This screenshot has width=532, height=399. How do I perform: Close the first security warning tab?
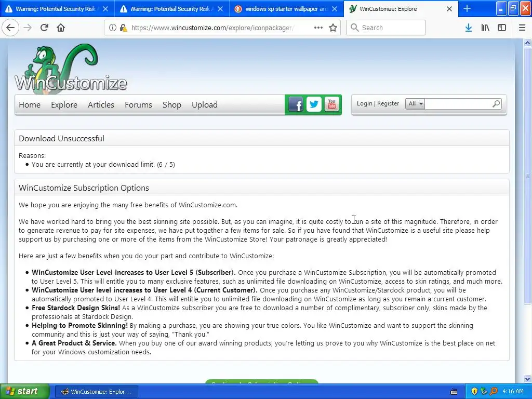(x=105, y=9)
